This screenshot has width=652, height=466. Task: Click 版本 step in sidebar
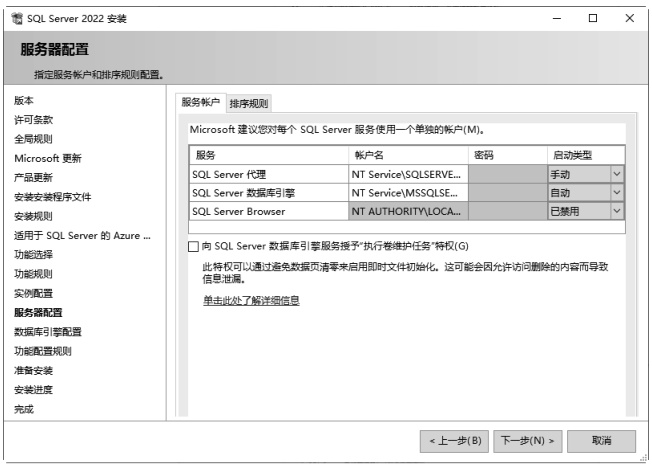point(24,101)
